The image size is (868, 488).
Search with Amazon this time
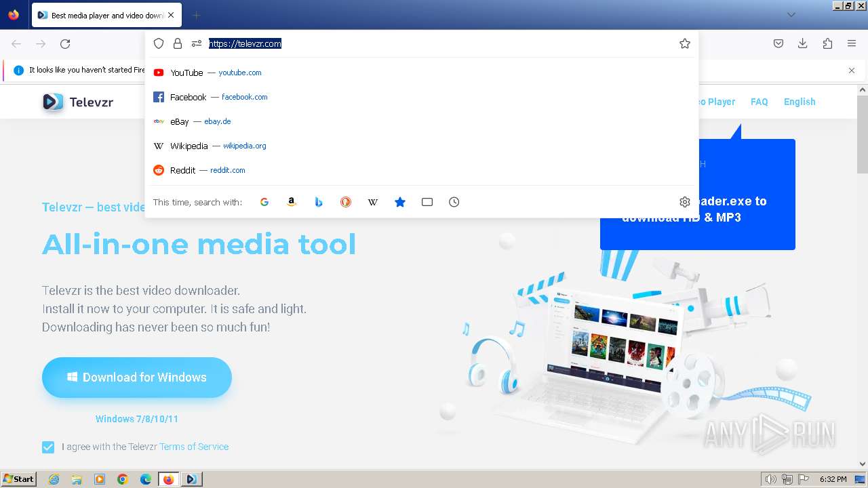coord(292,202)
